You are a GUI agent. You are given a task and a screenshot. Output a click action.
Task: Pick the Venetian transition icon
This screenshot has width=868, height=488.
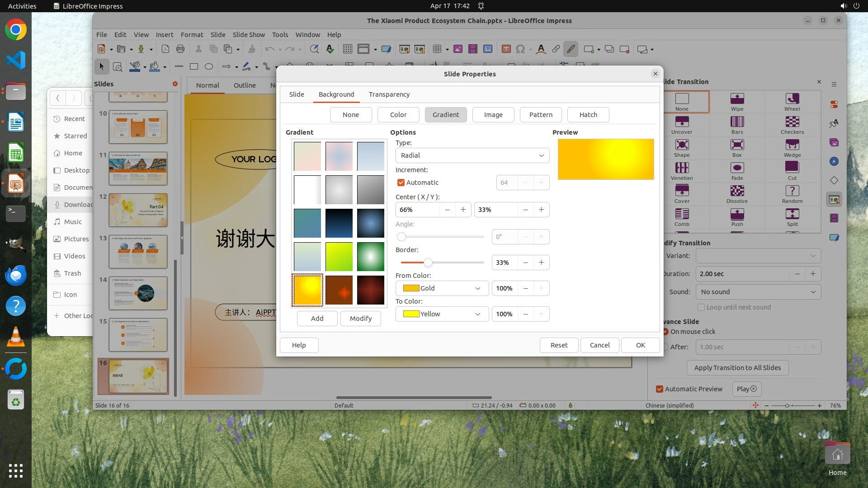(681, 168)
